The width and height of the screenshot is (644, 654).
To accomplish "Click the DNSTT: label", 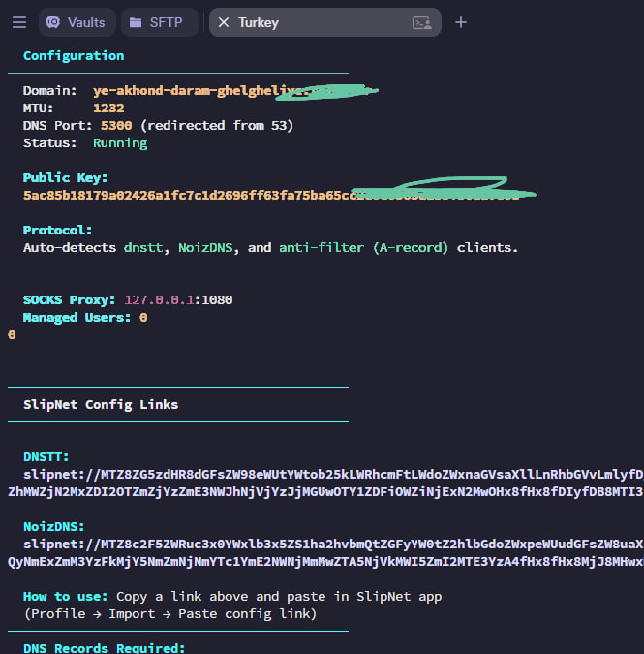I will pos(46,457).
